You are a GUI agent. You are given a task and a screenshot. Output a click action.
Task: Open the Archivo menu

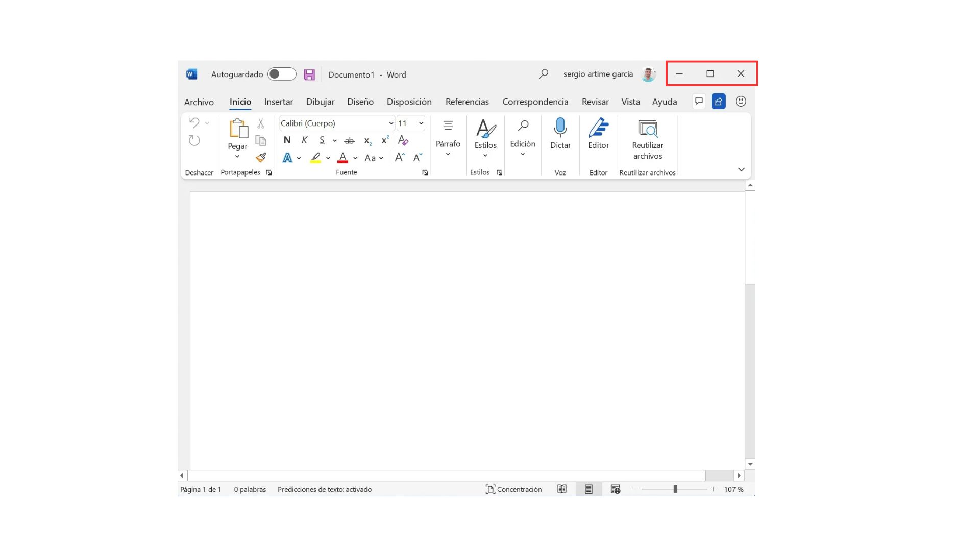[199, 102]
